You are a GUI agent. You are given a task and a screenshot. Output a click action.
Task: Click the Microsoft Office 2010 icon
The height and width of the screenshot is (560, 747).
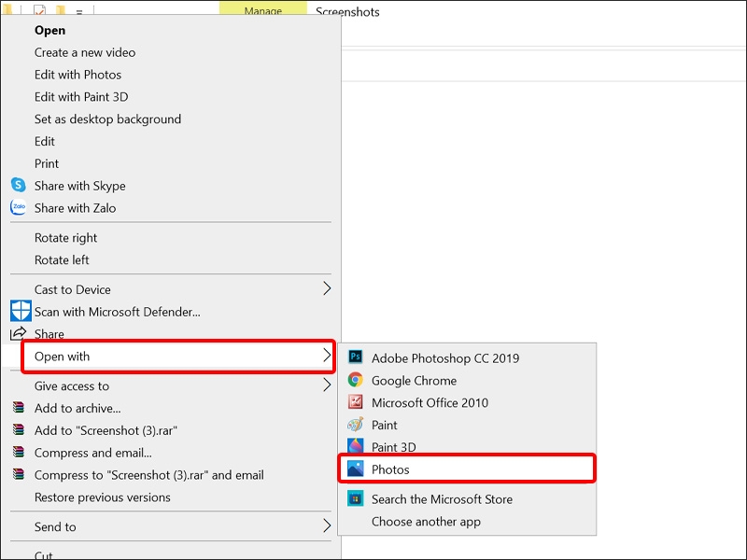click(x=356, y=402)
